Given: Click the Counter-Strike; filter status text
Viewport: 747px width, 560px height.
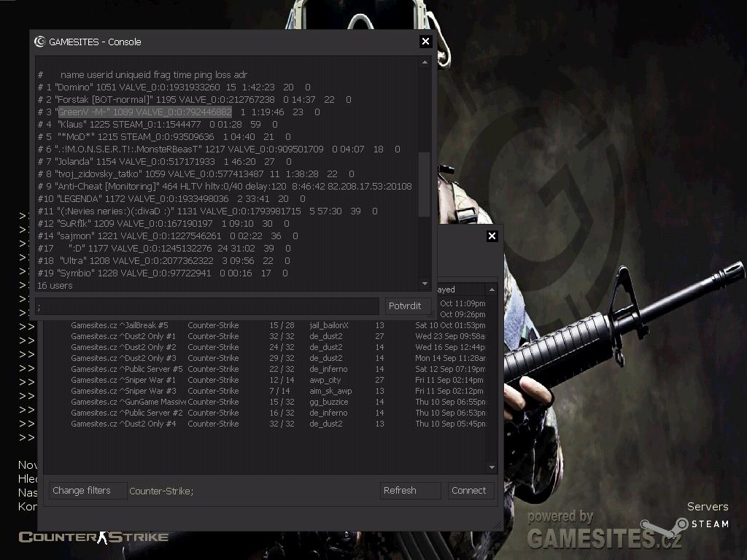Looking at the screenshot, I should (161, 491).
